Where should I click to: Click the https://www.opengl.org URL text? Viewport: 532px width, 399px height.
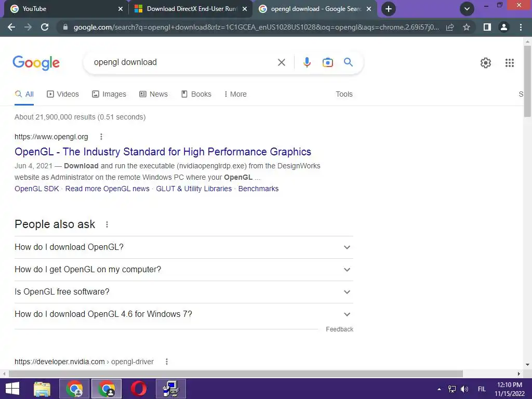point(51,137)
